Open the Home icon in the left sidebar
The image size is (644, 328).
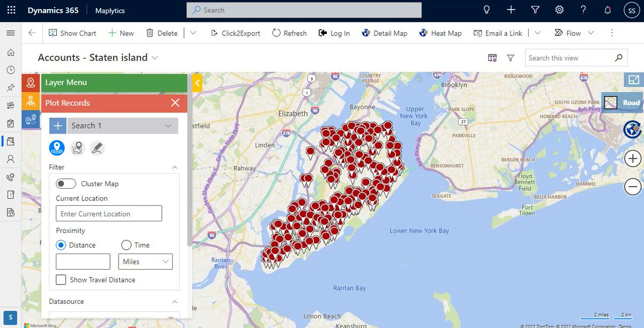point(10,52)
